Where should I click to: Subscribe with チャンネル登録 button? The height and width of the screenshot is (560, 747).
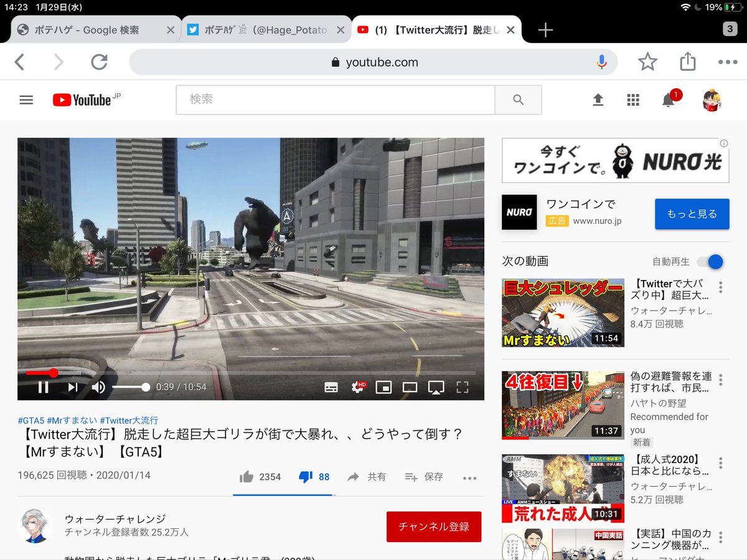pyautogui.click(x=434, y=526)
